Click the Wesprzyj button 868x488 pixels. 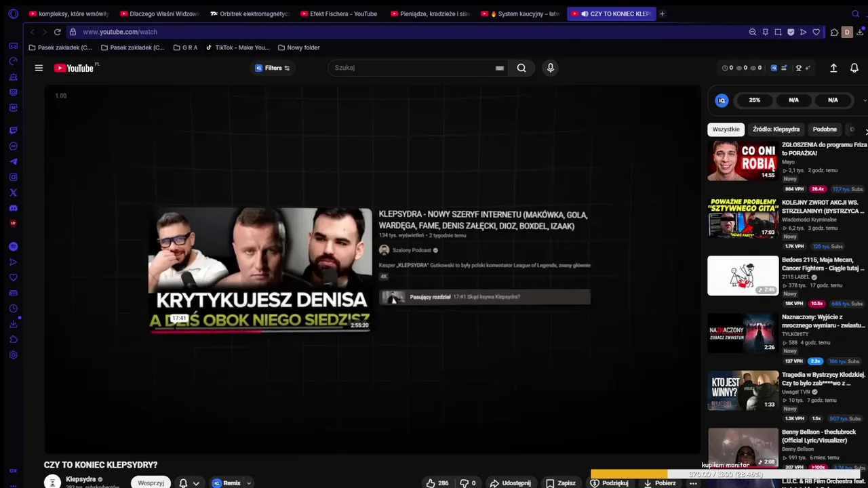(x=151, y=483)
